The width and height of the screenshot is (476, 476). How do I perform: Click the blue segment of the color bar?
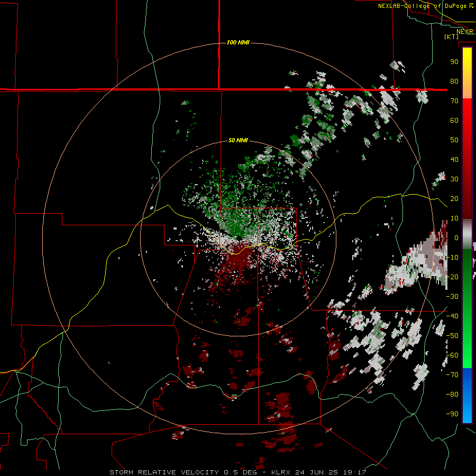(467, 396)
